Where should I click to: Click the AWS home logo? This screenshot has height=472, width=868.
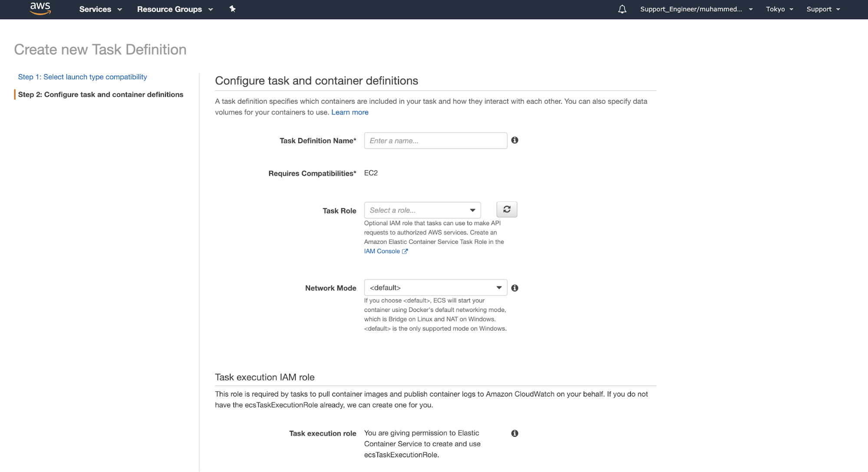(x=40, y=9)
